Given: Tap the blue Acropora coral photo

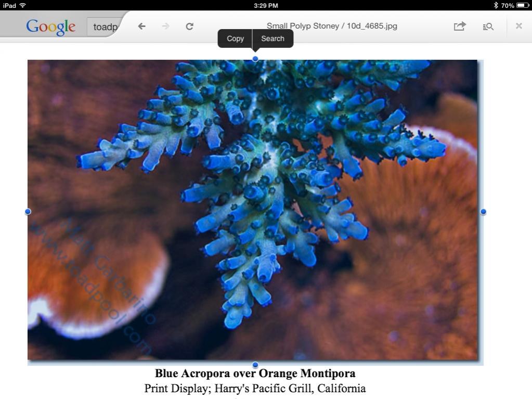Looking at the screenshot, I should point(252,210).
